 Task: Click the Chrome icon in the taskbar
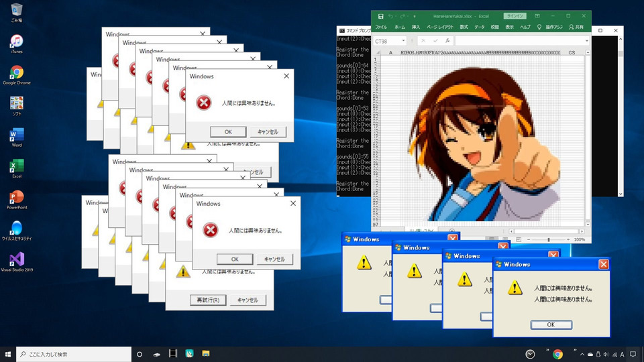point(557,354)
